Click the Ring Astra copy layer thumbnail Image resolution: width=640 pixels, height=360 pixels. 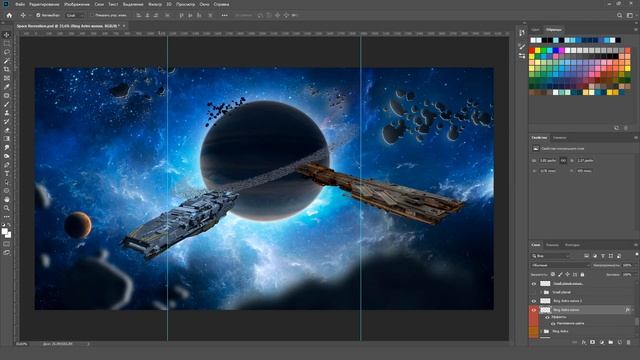tap(545, 310)
